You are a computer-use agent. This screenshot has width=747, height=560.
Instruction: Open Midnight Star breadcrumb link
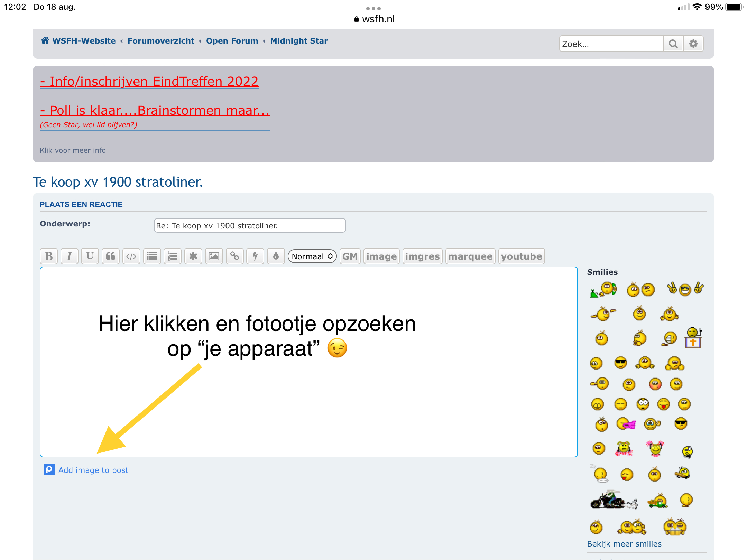coord(299,41)
